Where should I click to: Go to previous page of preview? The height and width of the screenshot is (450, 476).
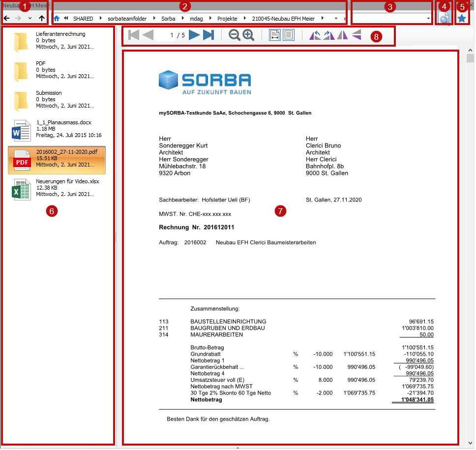tap(148, 35)
